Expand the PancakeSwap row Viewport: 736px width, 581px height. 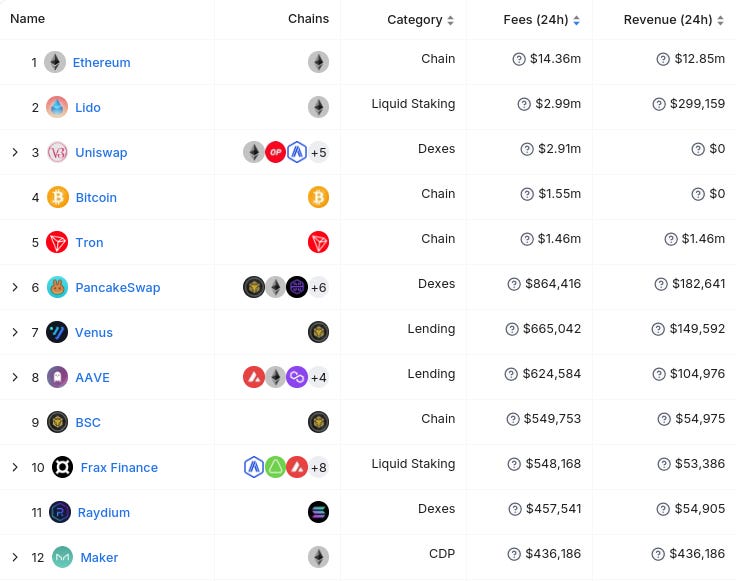point(15,287)
